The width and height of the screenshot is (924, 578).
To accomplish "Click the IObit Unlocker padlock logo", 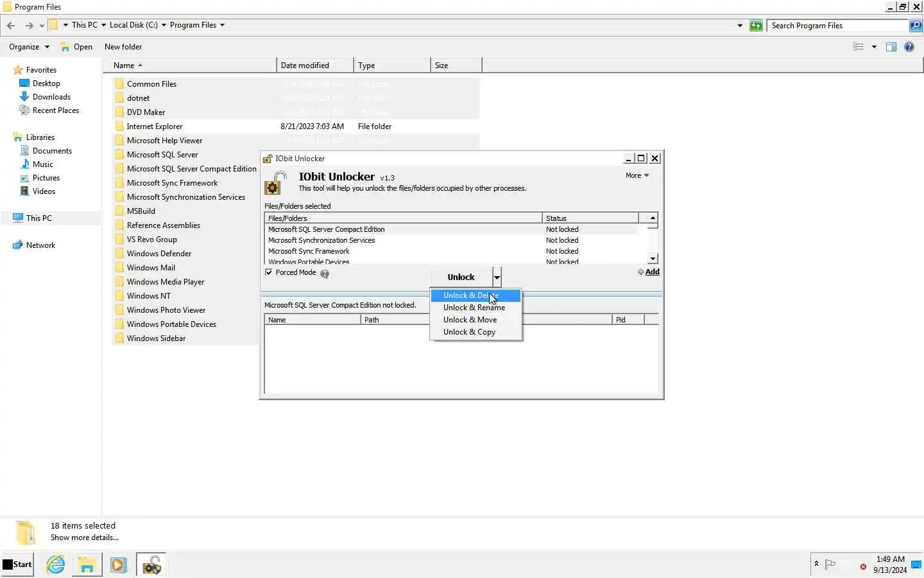I will (x=275, y=183).
